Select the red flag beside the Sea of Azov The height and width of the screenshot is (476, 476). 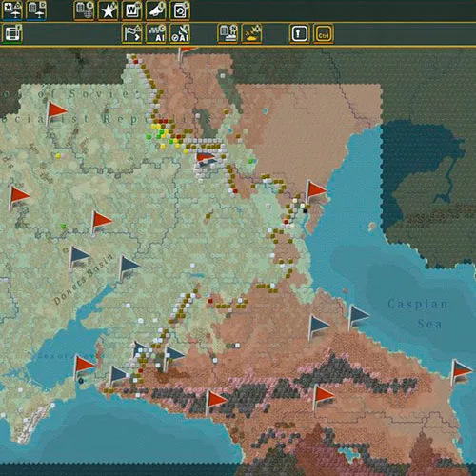click(x=84, y=367)
